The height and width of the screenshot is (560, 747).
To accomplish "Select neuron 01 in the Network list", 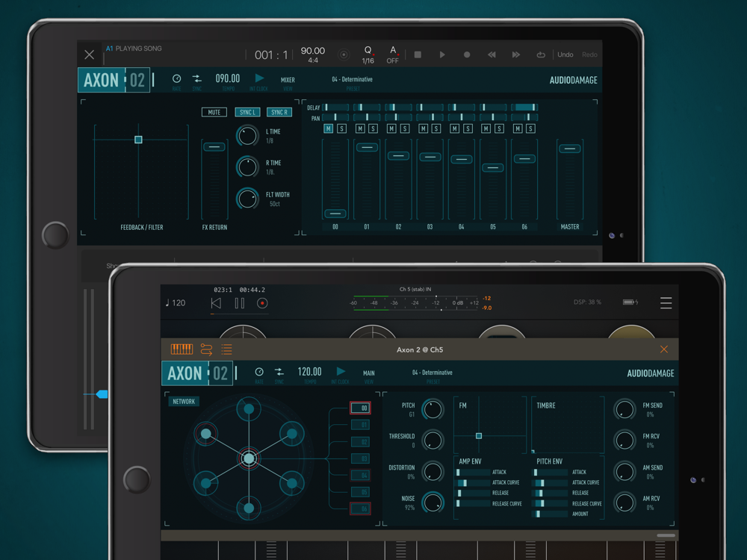I will (361, 425).
